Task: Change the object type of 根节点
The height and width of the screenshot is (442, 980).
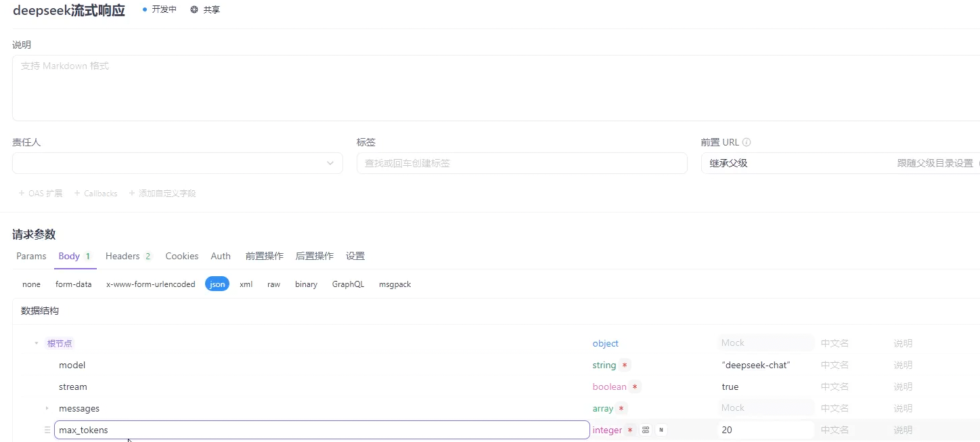Action: 606,343
